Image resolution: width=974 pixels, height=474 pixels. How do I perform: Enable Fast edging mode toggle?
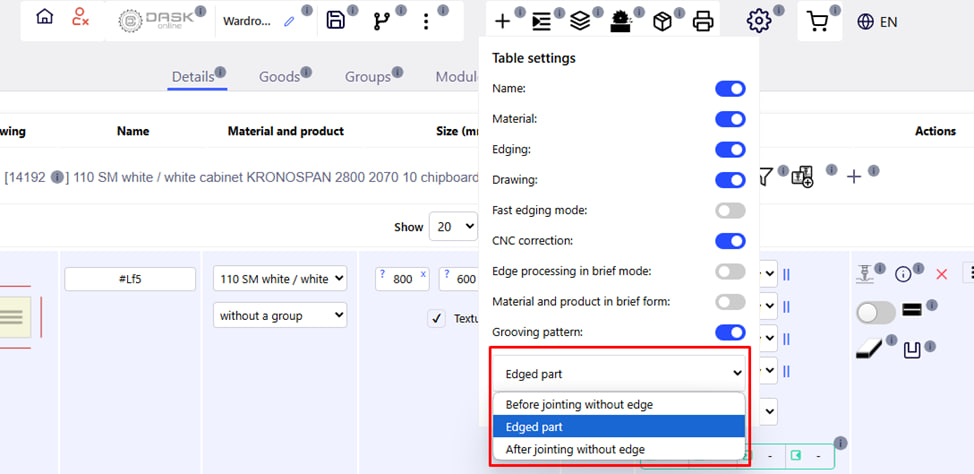click(730, 210)
